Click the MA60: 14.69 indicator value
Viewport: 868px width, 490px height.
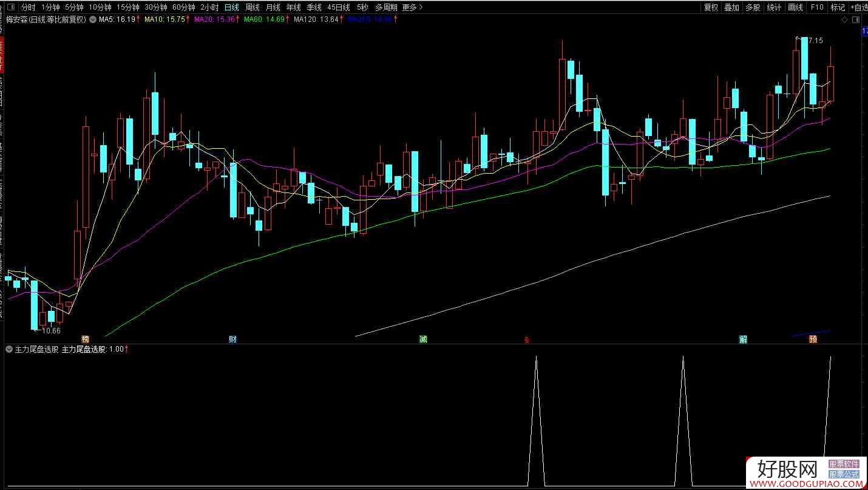coord(264,19)
